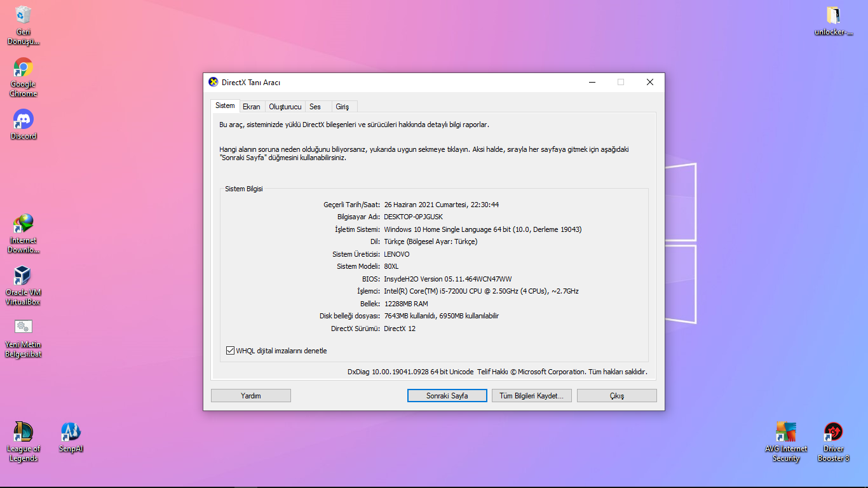
Task: Switch to the Ekran tab
Action: (252, 107)
